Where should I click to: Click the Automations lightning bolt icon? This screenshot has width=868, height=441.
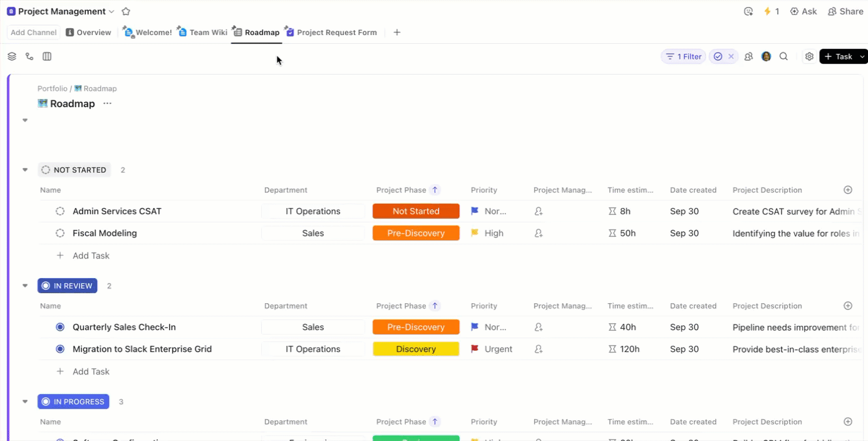pos(767,11)
